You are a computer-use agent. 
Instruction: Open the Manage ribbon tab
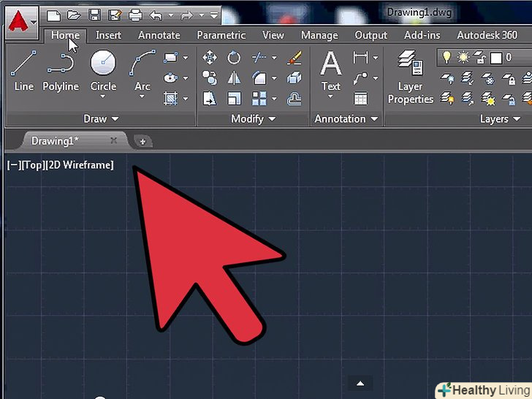pyautogui.click(x=319, y=35)
